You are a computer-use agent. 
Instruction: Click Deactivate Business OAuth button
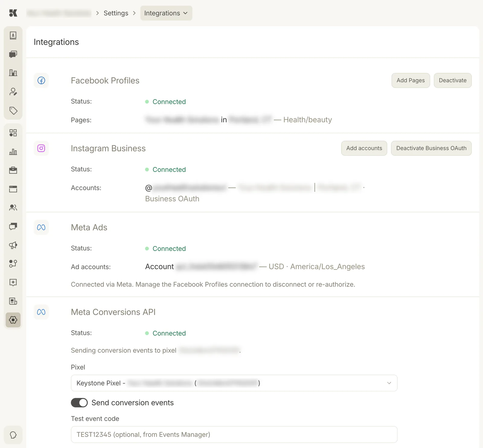coord(431,148)
